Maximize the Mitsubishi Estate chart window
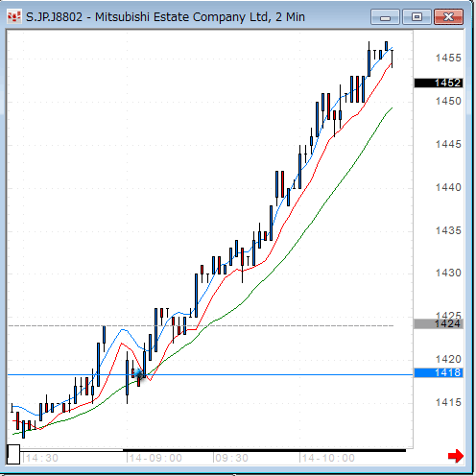 (416, 17)
